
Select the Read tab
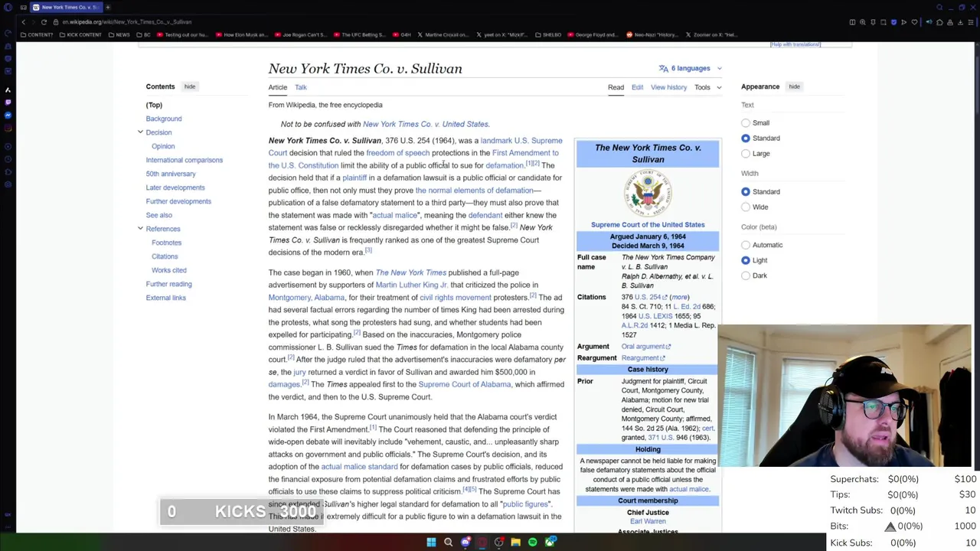(616, 87)
